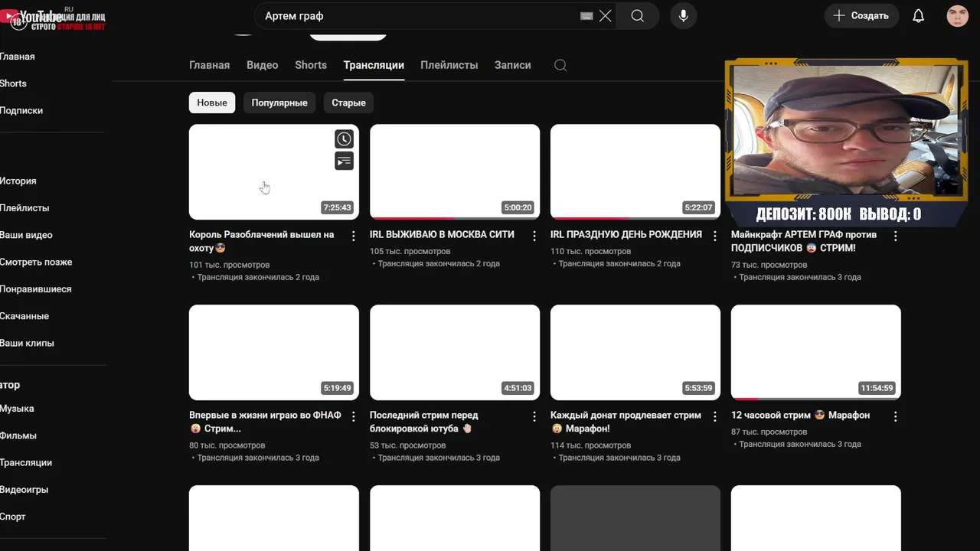Switch to the Видео tab
The height and width of the screenshot is (551, 980).
262,65
